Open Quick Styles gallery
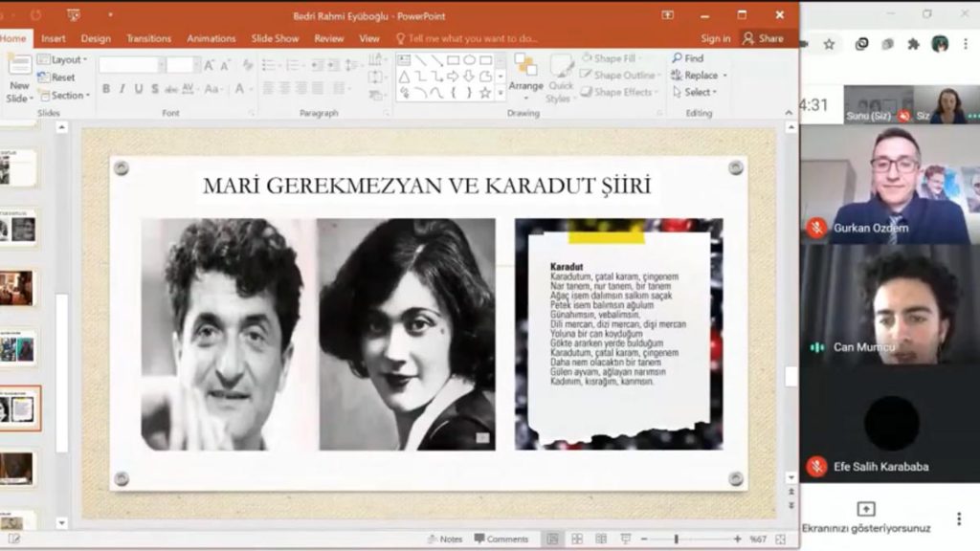Viewport: 980px width, 551px height. coord(560,78)
